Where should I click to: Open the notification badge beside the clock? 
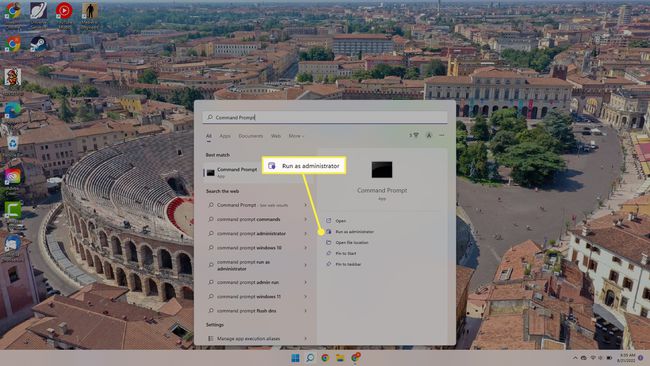pyautogui.click(x=641, y=358)
